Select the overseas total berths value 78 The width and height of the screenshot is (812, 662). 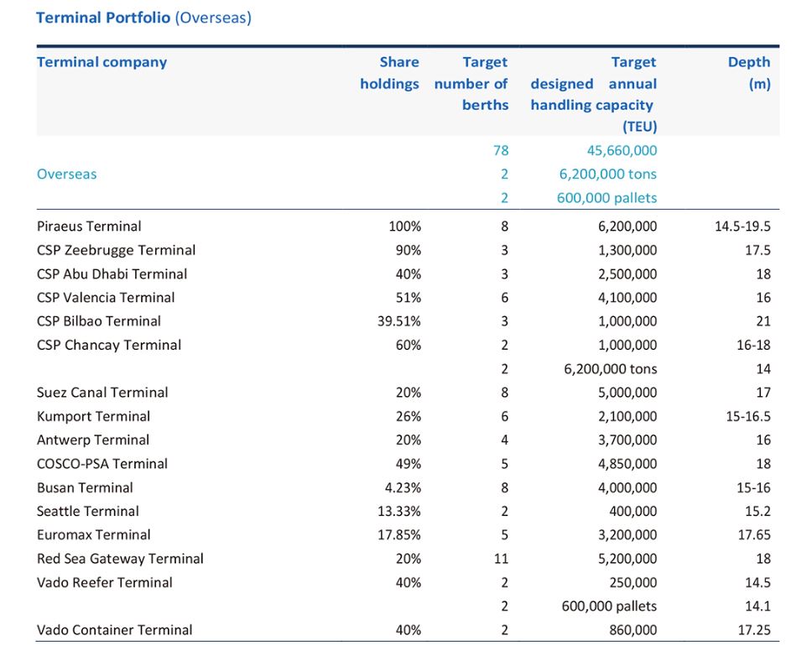coord(501,150)
